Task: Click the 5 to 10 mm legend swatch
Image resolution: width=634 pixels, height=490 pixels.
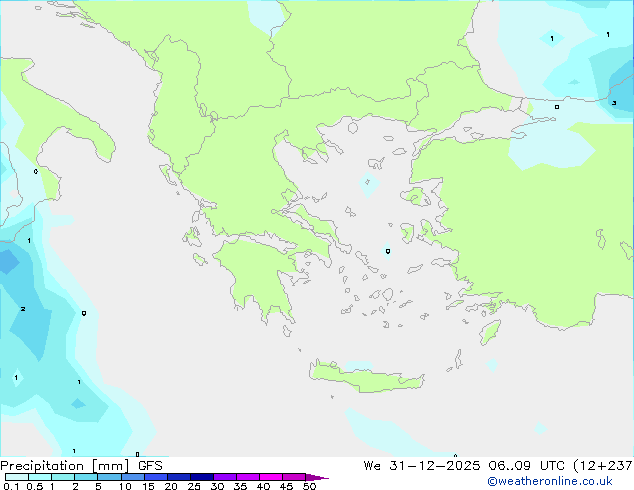Action: pyautogui.click(x=109, y=477)
